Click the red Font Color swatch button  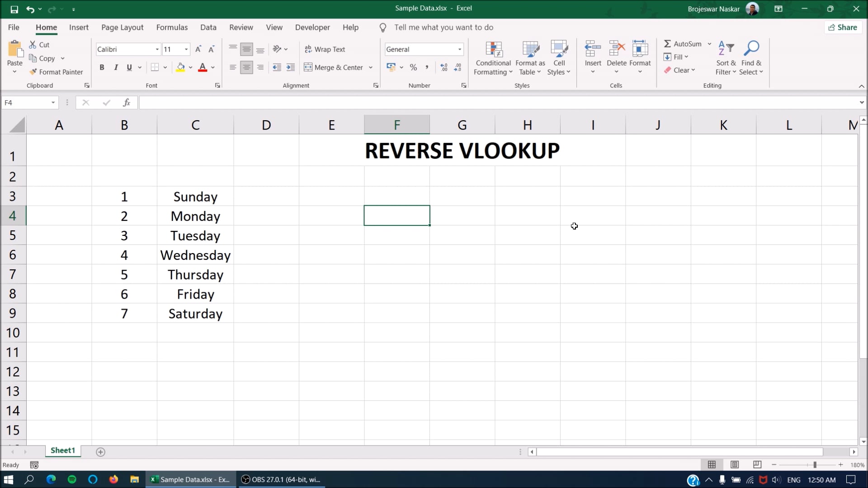(x=203, y=67)
